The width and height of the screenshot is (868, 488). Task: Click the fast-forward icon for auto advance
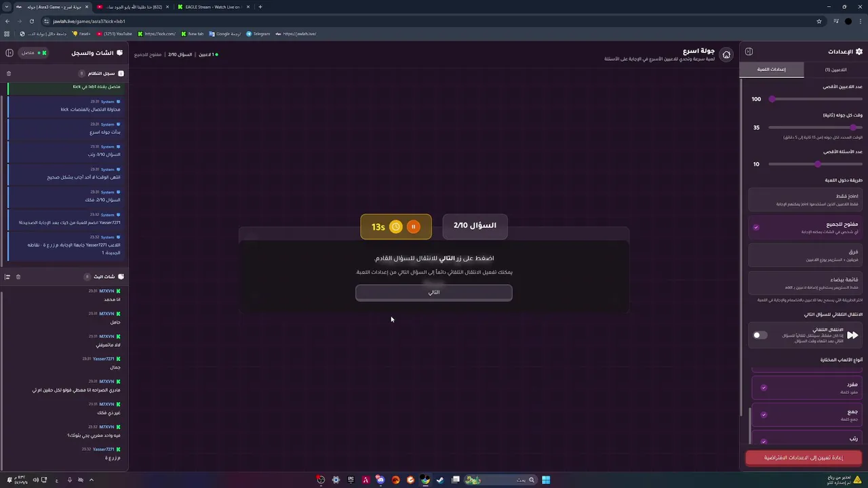pos(852,335)
